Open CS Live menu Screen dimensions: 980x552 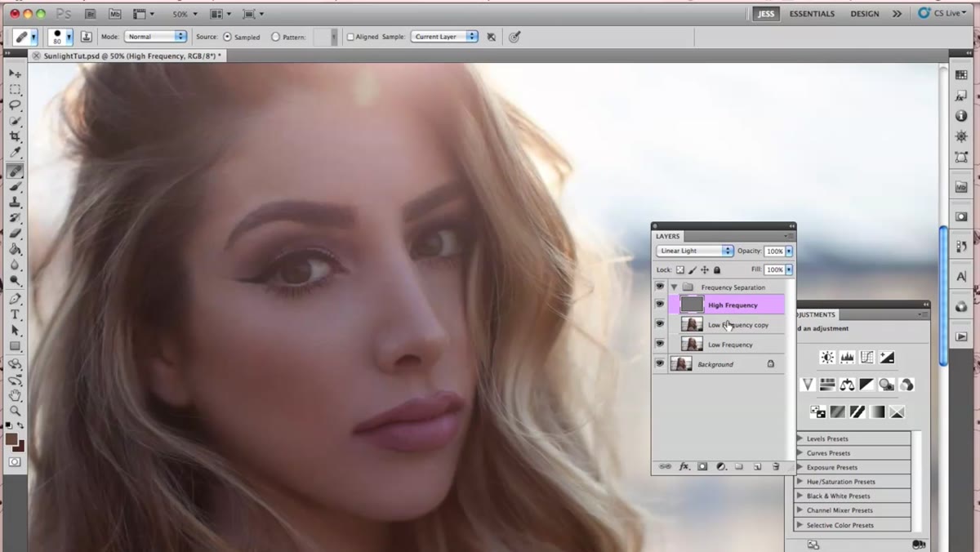click(x=942, y=14)
